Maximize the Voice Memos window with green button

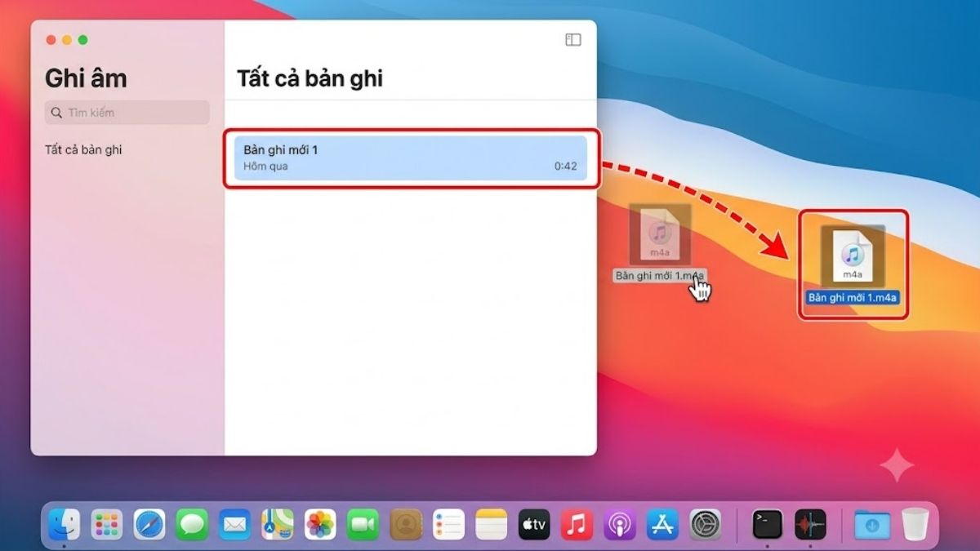(82, 40)
